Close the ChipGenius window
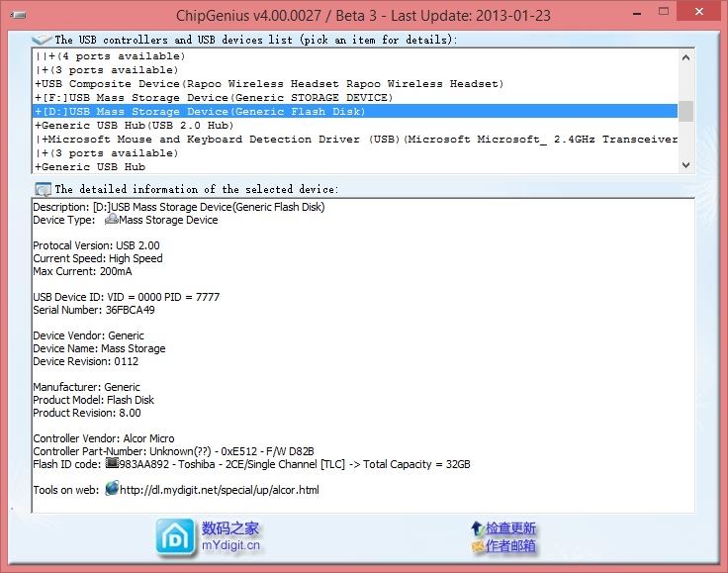Image resolution: width=728 pixels, height=573 pixels. (699, 12)
